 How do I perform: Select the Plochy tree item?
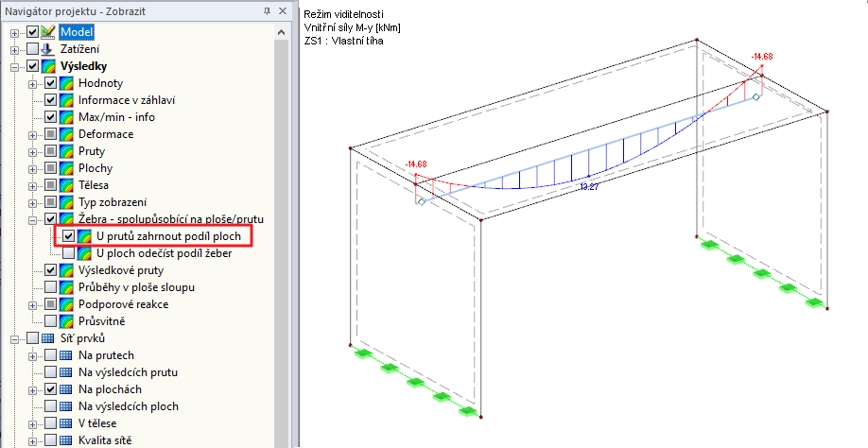click(95, 168)
